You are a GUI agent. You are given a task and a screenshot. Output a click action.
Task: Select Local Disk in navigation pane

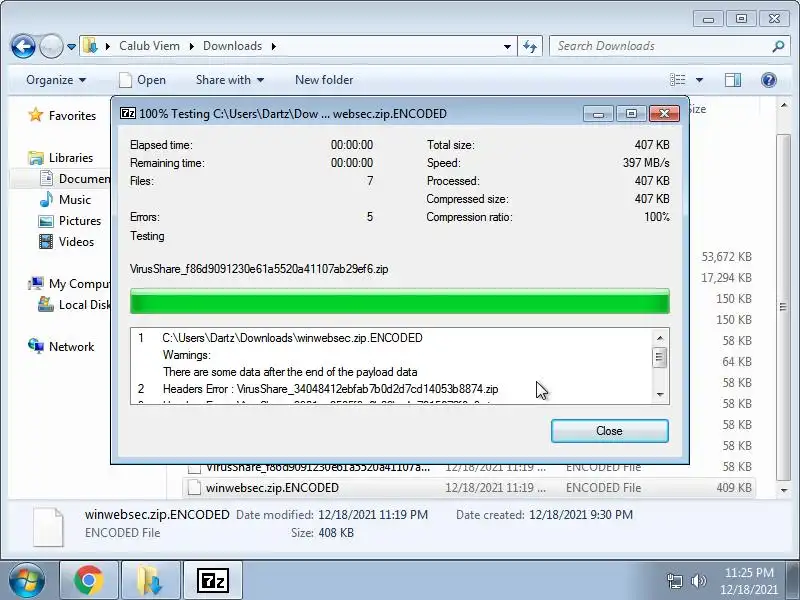(x=84, y=305)
